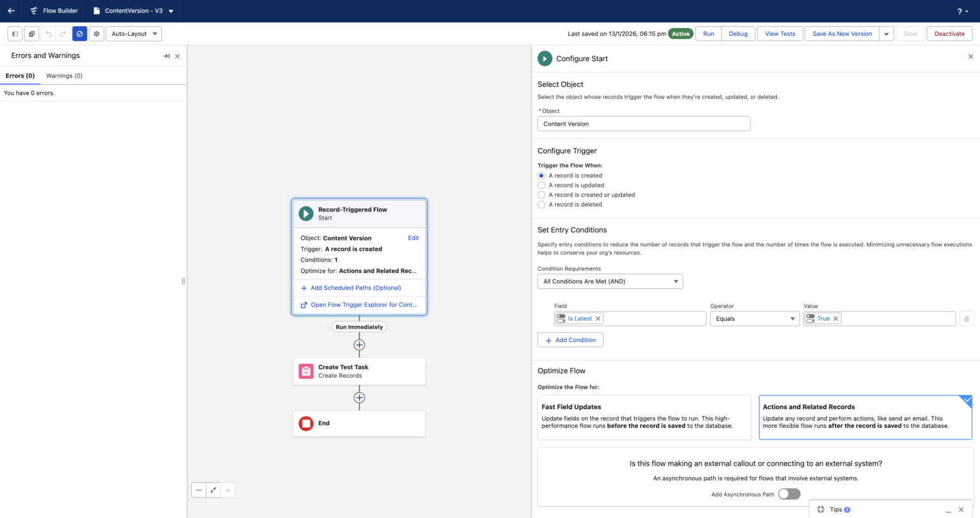The image size is (980, 518).
Task: Click the Object Content Version field
Action: coord(644,124)
